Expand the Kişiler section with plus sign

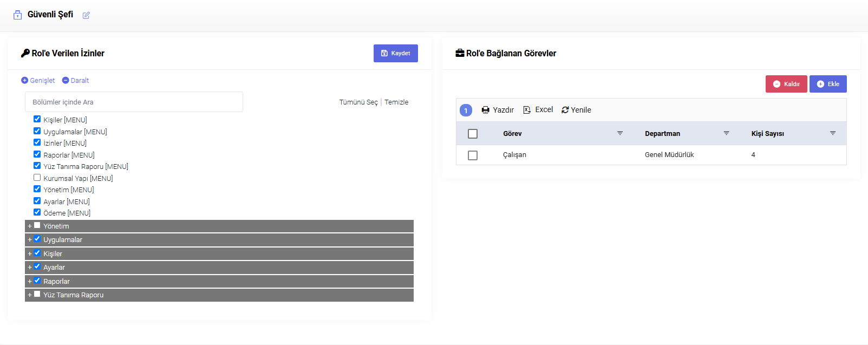30,254
